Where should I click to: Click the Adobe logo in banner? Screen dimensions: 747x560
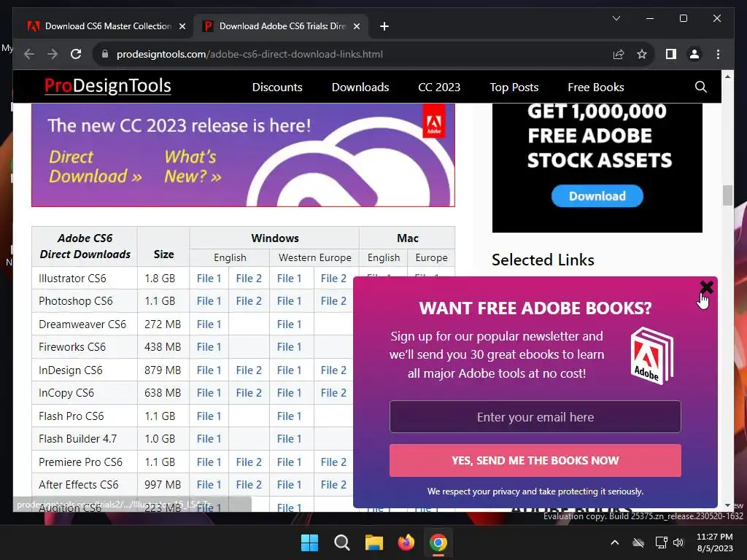pos(433,122)
